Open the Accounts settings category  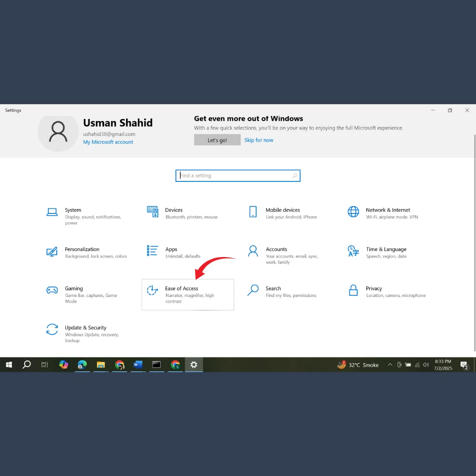pyautogui.click(x=287, y=255)
